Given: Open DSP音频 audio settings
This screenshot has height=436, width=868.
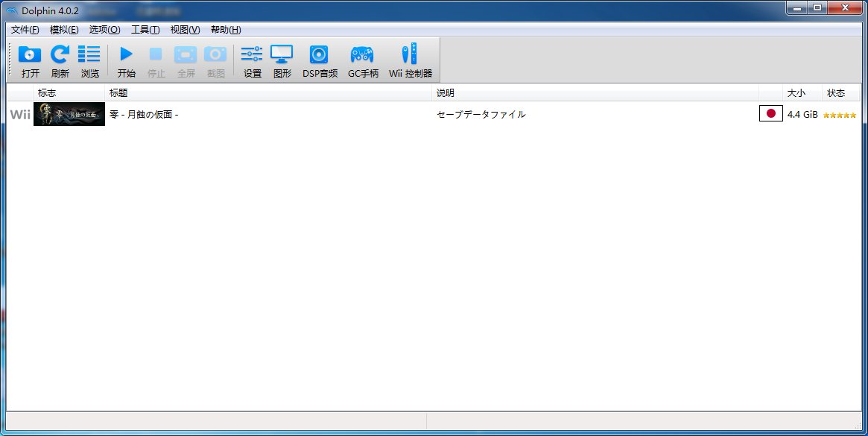Looking at the screenshot, I should click(x=319, y=60).
